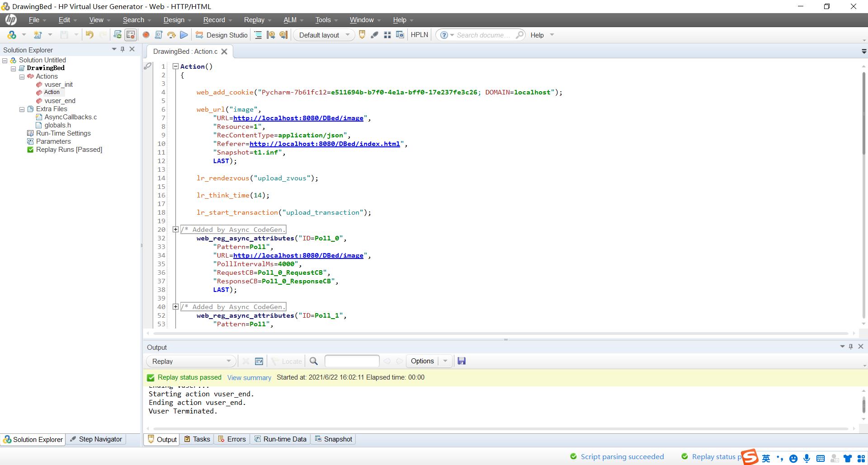Switch to the Step Navigator tab
868x465 pixels.
tap(96, 439)
